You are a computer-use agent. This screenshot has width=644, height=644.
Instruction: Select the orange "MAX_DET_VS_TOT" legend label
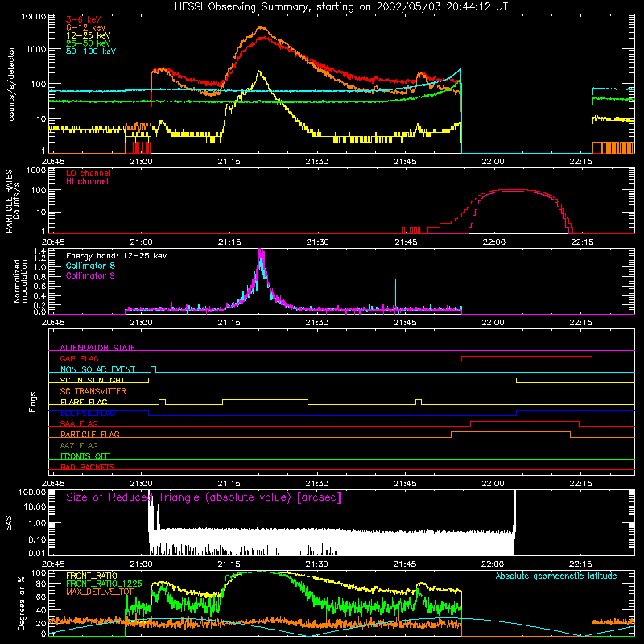(100, 592)
